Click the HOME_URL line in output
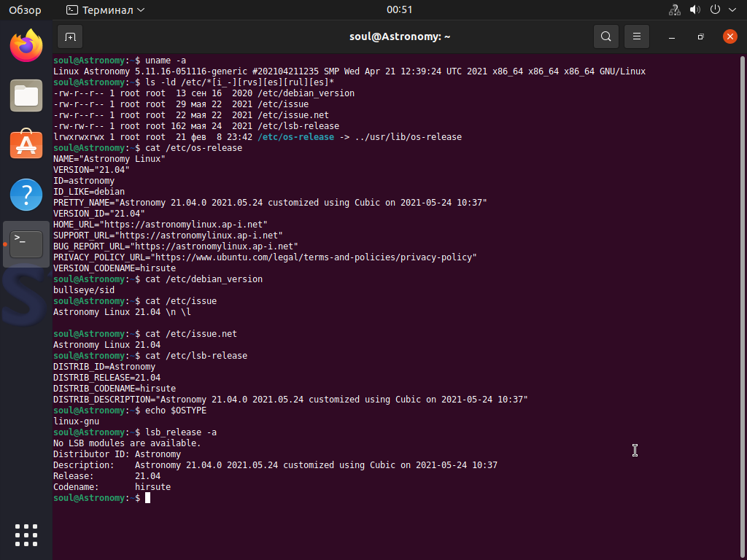This screenshot has height=560, width=747. coord(160,225)
